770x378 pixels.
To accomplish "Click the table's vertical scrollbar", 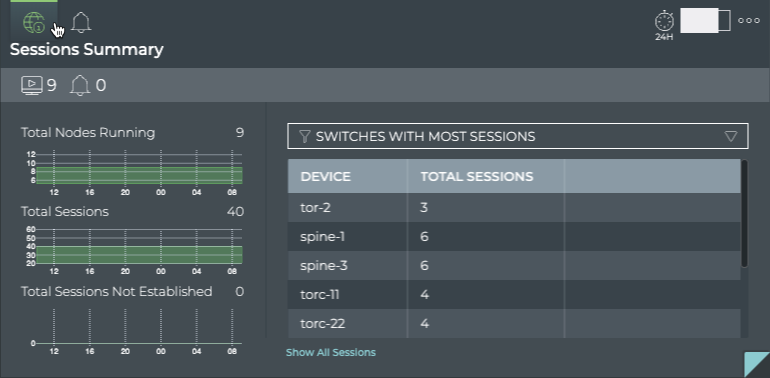I will coord(744,214).
